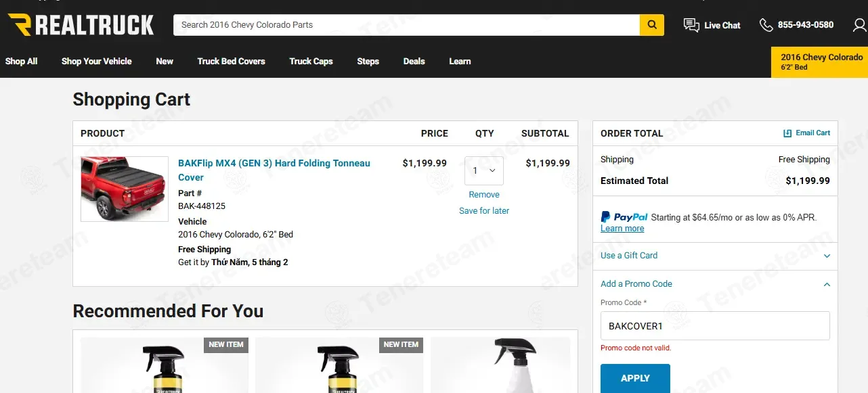Open the BAKFlip tonneau cover product image
This screenshot has width=868, height=393.
pyautogui.click(x=125, y=189)
